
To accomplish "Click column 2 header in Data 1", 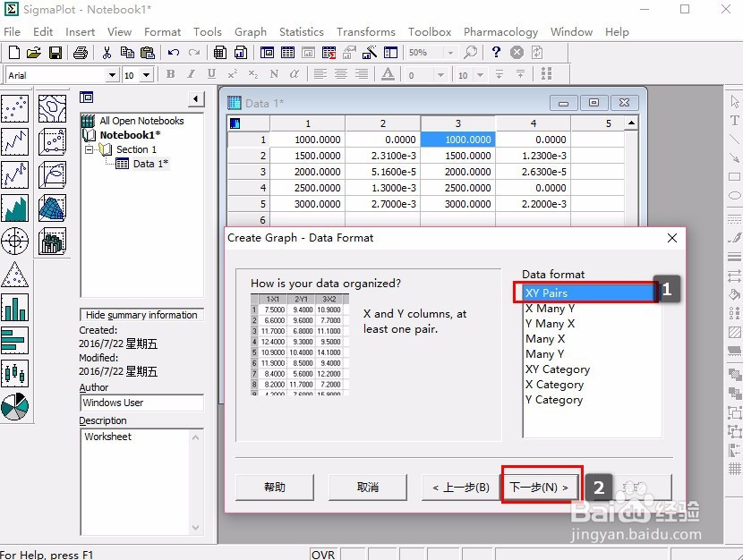I will [383, 123].
